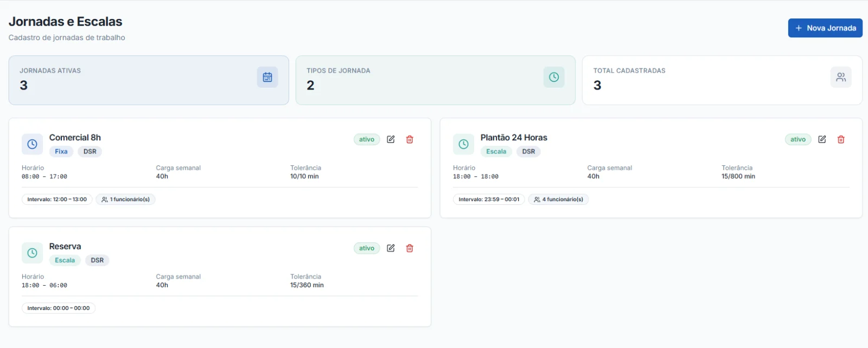Click the clock icon beside Plantão 24 Horas
Image resolution: width=868 pixels, height=348 pixels.
[463, 144]
